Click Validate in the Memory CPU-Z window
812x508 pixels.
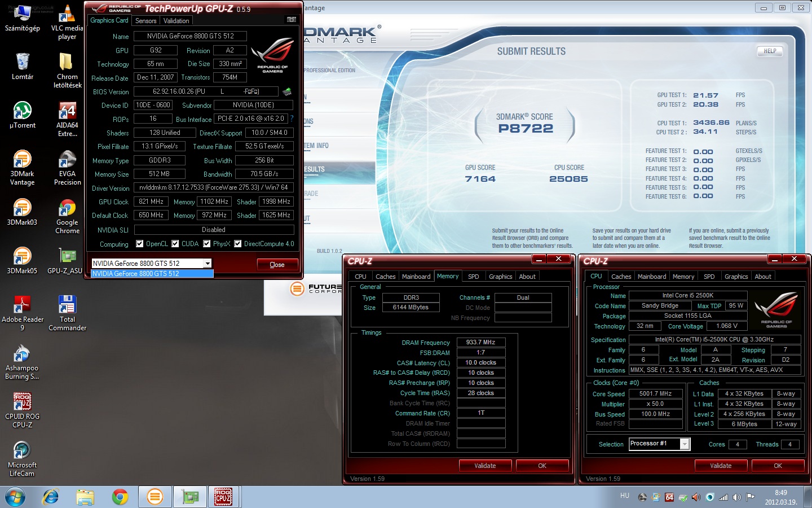(485, 466)
